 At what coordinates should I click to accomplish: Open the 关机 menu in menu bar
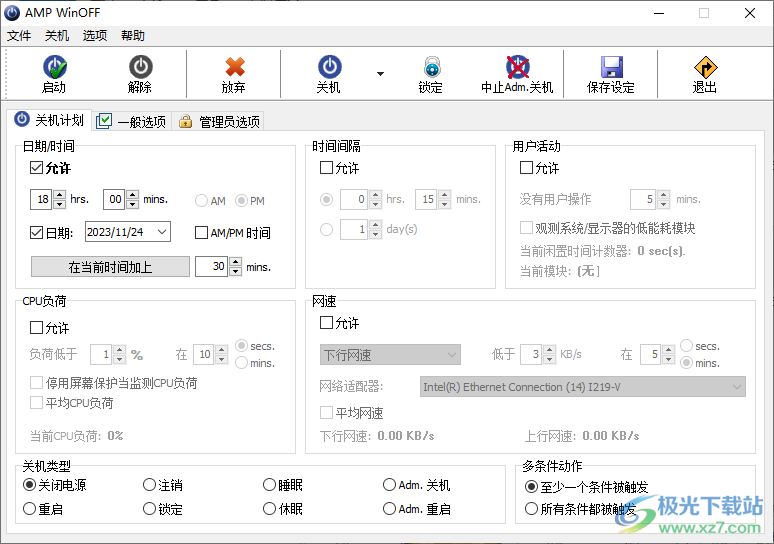point(57,36)
